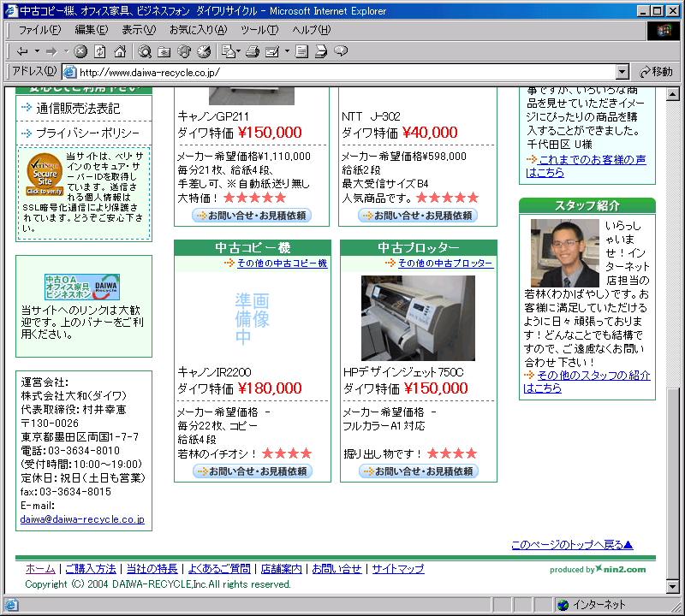
Task: Open the ヘルプ(H) menu
Action: (x=312, y=30)
